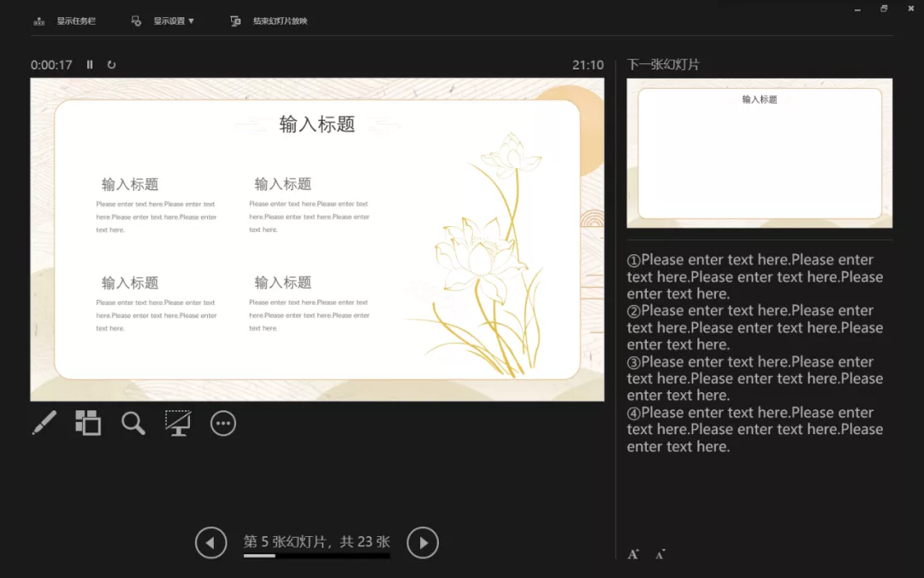
Task: Click the clock time 21:10
Action: [x=588, y=65]
